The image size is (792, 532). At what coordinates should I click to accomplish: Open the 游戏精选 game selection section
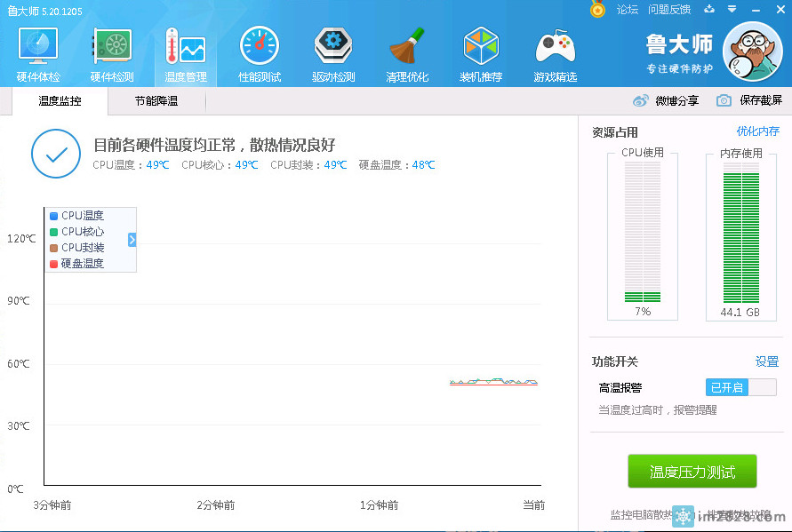(x=556, y=54)
